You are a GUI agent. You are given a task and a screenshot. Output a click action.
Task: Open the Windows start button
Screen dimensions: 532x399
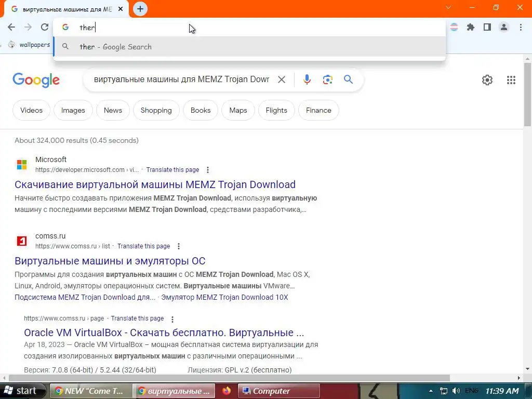[22, 391]
